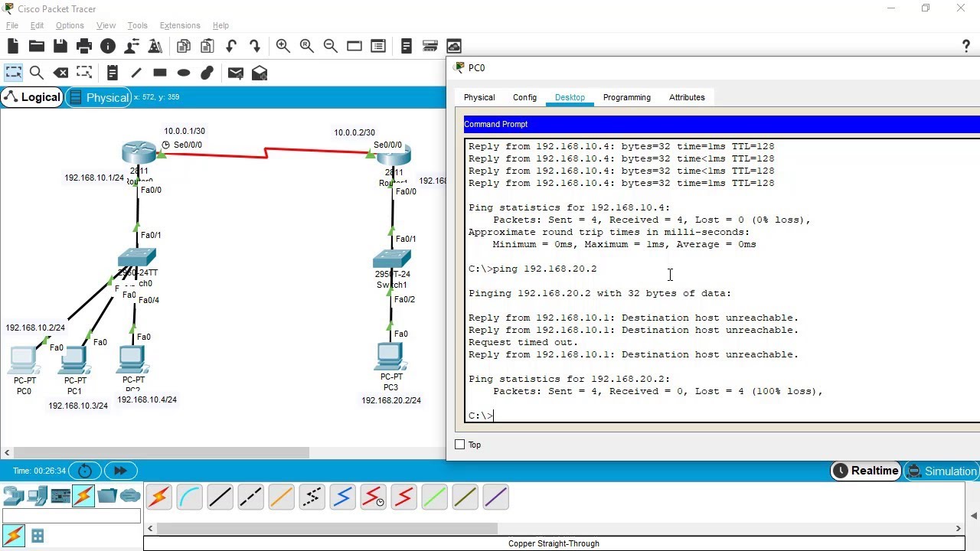Choose the Copper Straight-Through cable
The height and width of the screenshot is (551, 980).
click(x=220, y=497)
